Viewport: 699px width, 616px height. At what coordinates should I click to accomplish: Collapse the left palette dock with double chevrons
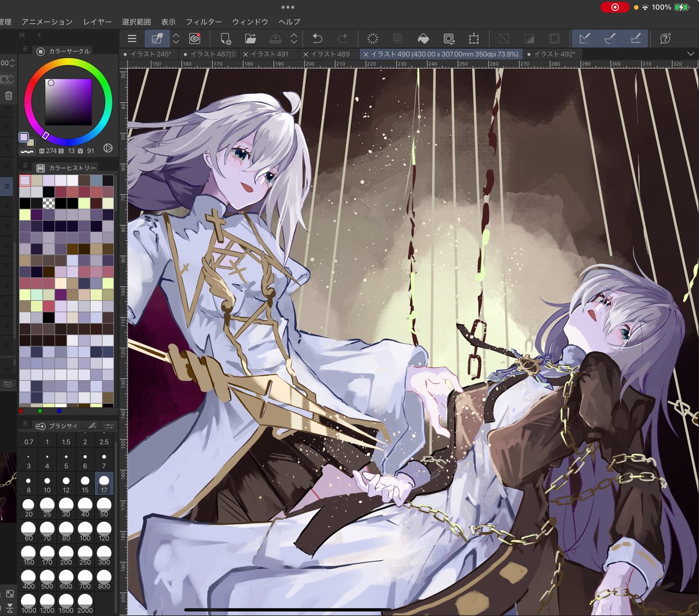22,35
